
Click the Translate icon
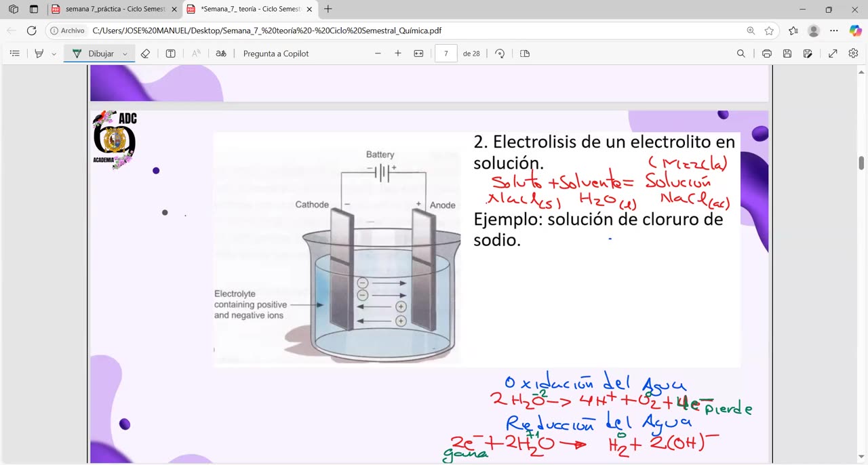coord(221,54)
